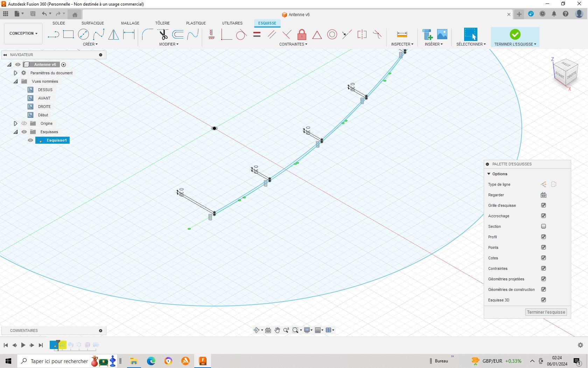Switch to the UTILITAIRES tab
This screenshot has width=588, height=368.
(232, 23)
